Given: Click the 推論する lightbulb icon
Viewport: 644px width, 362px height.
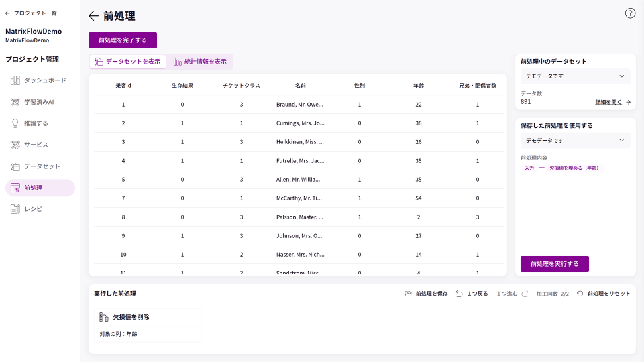Looking at the screenshot, I should click(15, 123).
